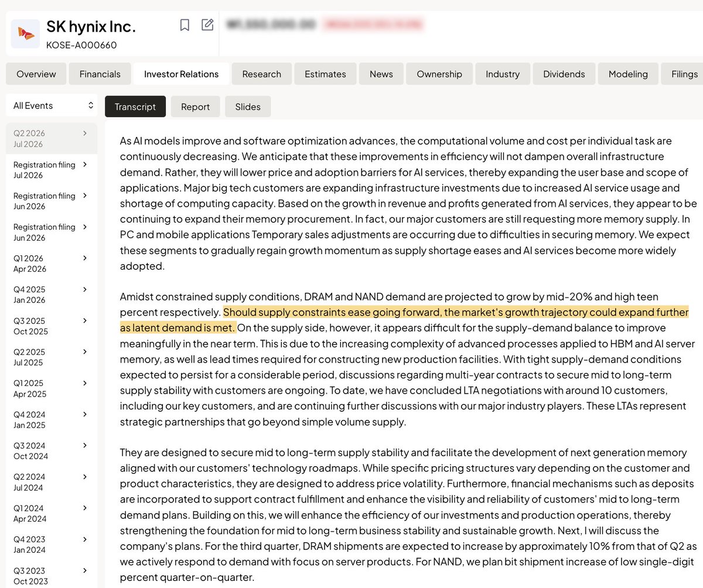Open the All Events dropdown
This screenshot has height=588, width=703.
[x=52, y=105]
